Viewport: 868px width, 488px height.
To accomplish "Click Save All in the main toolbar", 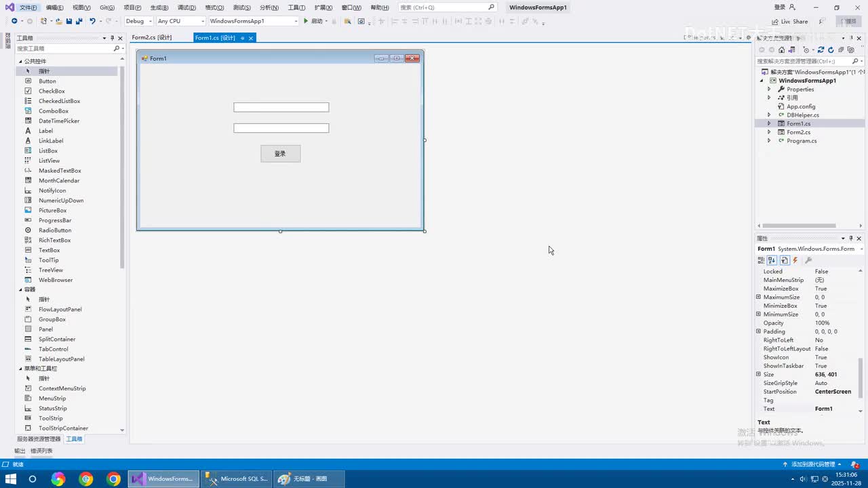I will tap(79, 21).
